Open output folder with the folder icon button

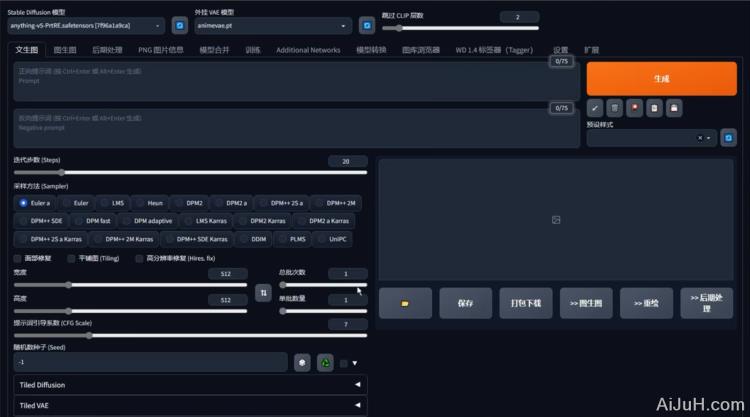(405, 302)
